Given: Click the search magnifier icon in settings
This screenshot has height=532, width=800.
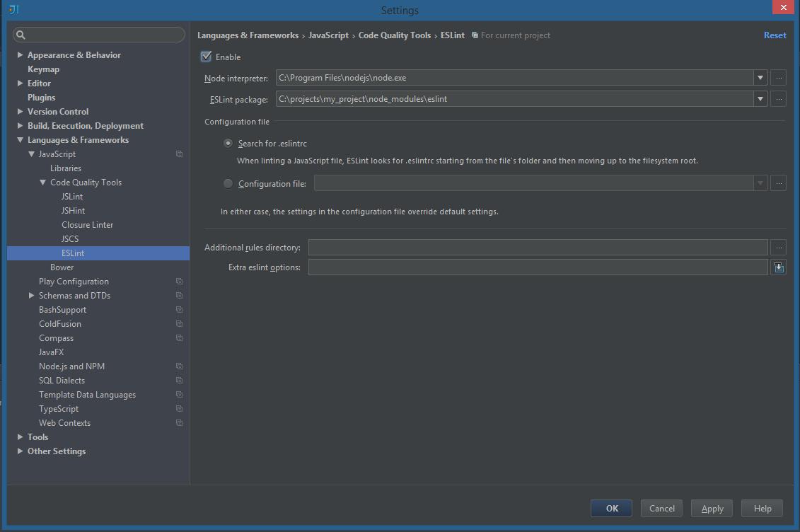Looking at the screenshot, I should (x=21, y=35).
